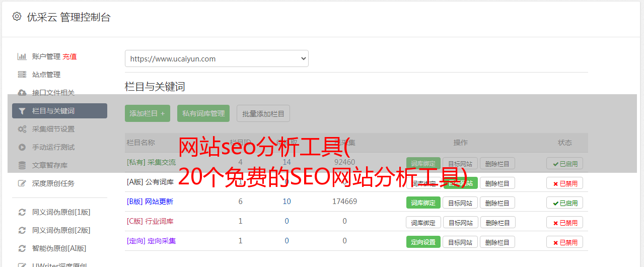Click the value 174669 in table
Viewport: 644px width, 267px height.
coord(344,202)
